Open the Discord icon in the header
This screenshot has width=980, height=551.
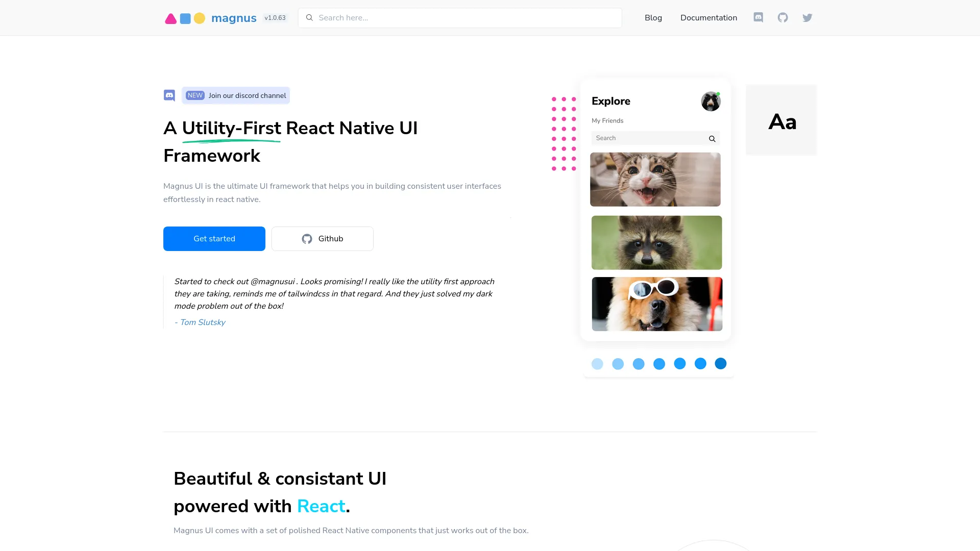[758, 18]
